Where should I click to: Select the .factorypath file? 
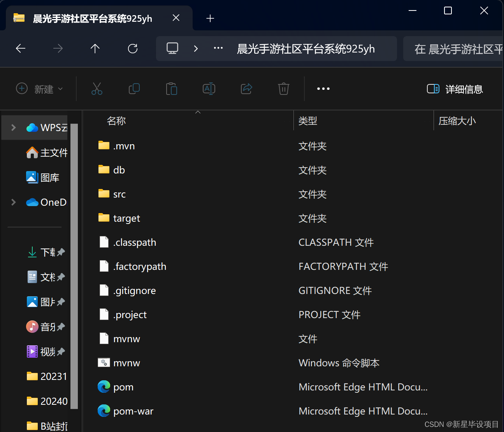point(132,266)
